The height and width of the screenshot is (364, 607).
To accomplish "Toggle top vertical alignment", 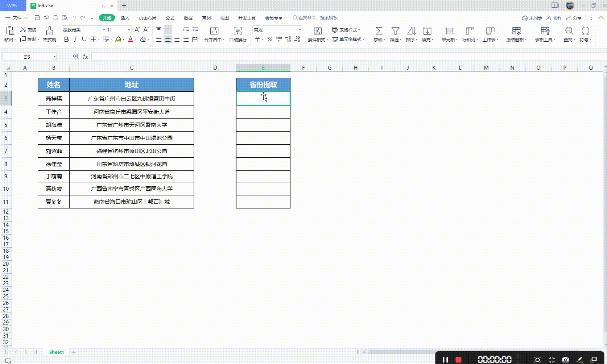I will tap(159, 30).
